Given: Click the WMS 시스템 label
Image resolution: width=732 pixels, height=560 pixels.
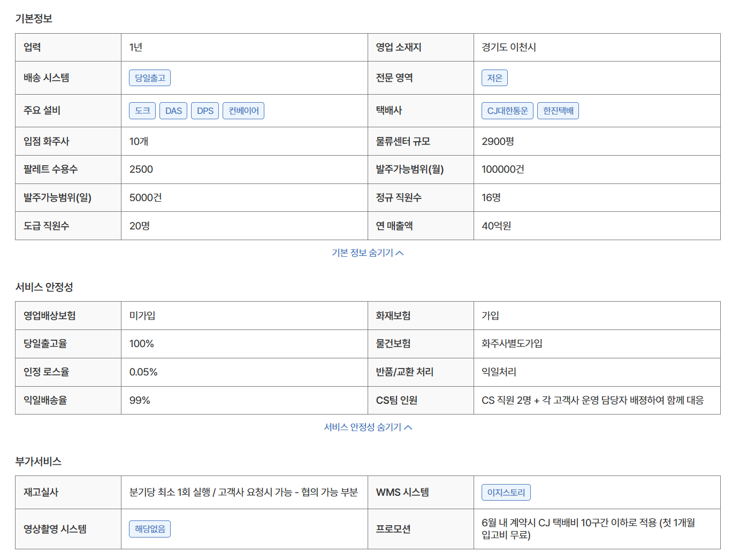Looking at the screenshot, I should (402, 493).
